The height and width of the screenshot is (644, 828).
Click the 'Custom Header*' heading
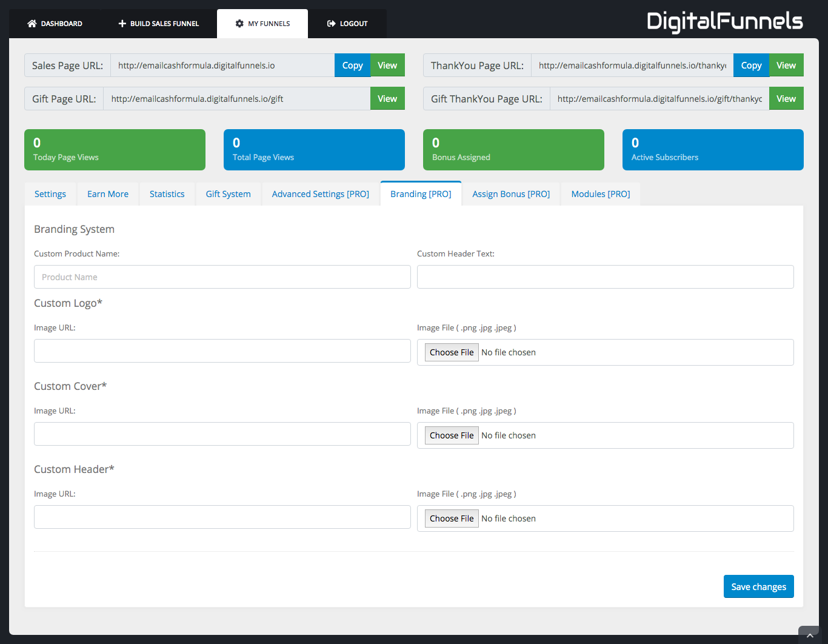click(x=74, y=469)
